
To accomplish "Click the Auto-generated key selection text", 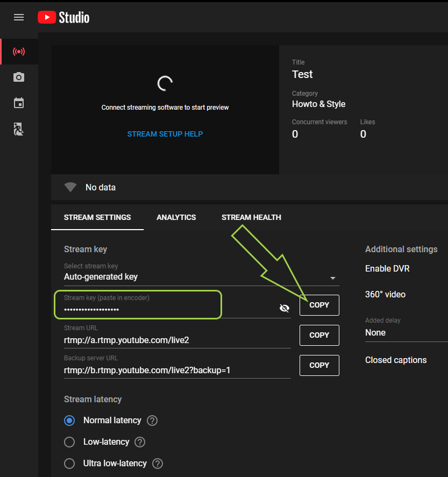I will (101, 276).
